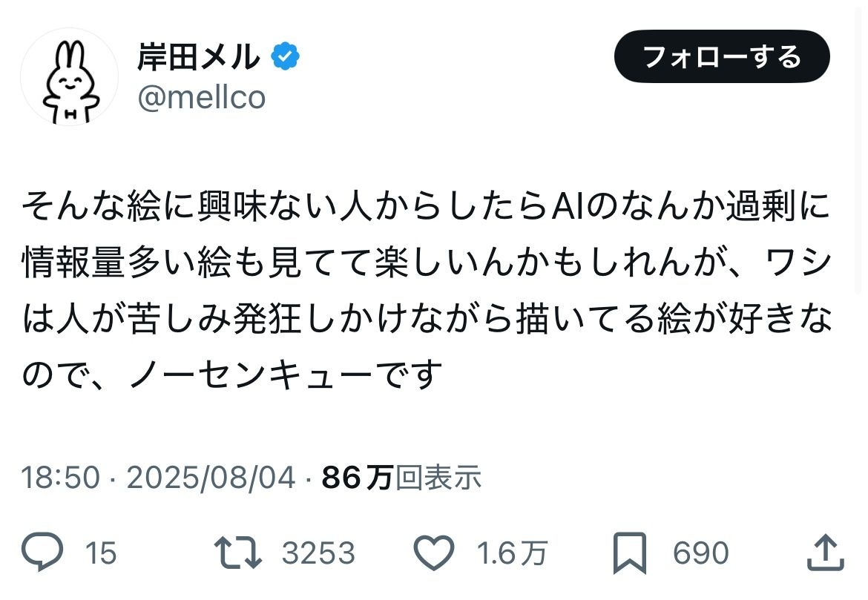The width and height of the screenshot is (868, 600).
Task: Open 岸田メル display name profile link
Action: click(x=198, y=57)
